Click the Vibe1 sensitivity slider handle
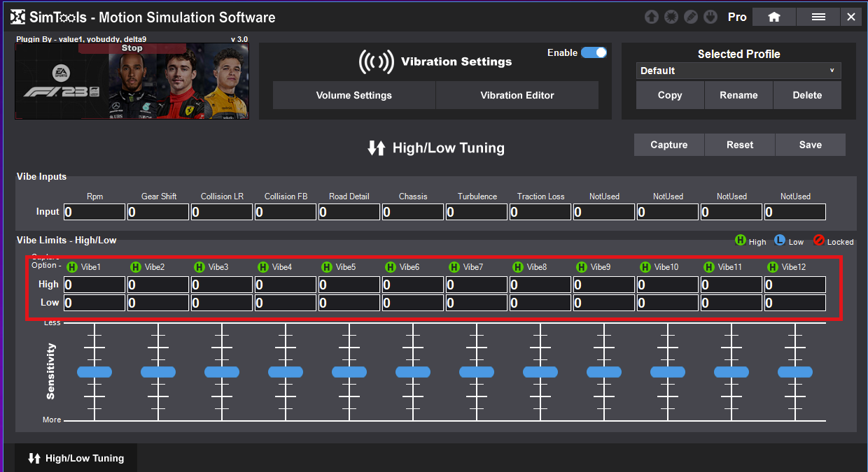 (x=94, y=372)
